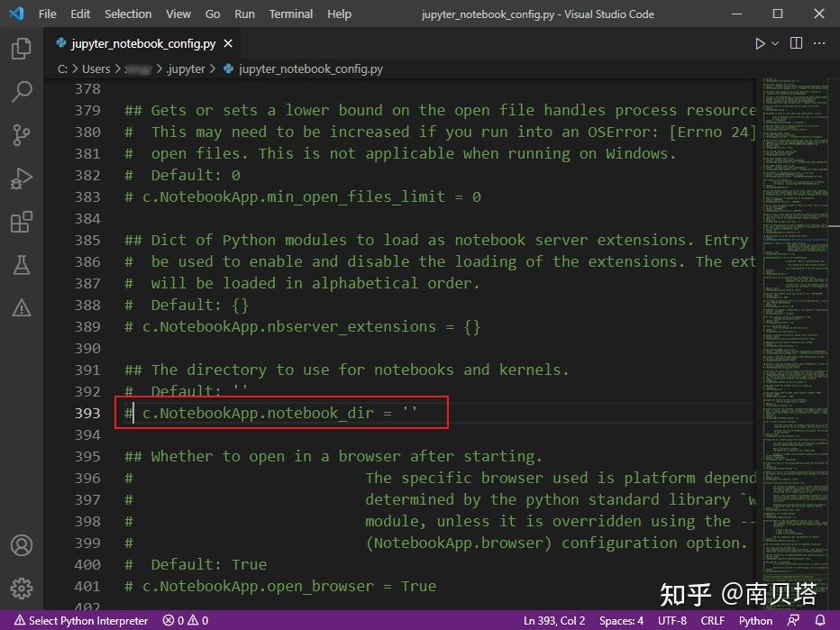This screenshot has width=840, height=630.
Task: Open the Search view
Action: [22, 91]
